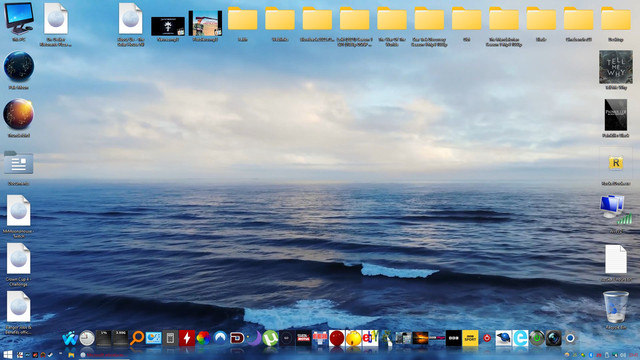The image size is (640, 360).
Task: Open the yellow smiley face icon in the dock
Action: click(x=353, y=338)
